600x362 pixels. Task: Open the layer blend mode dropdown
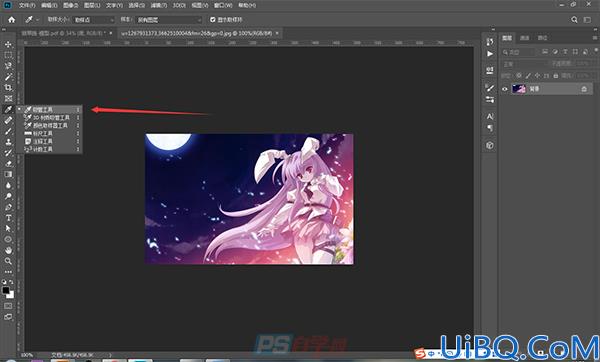click(x=525, y=64)
